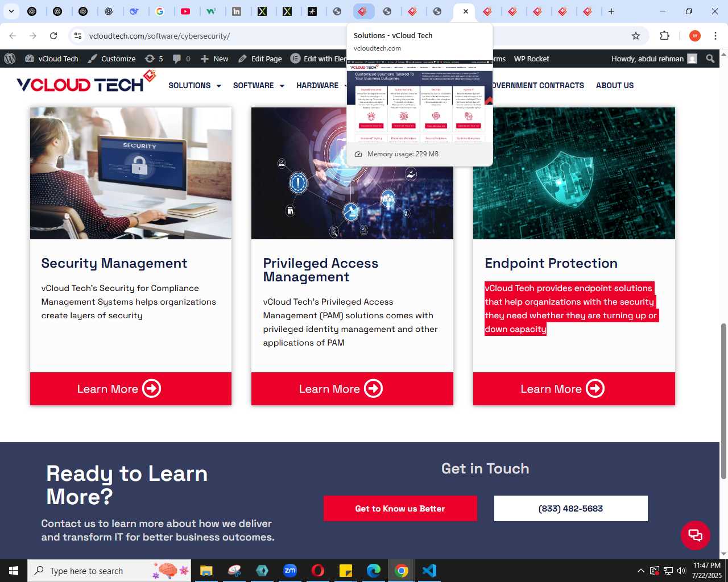Viewport: 728px width, 582px height.
Task: View the 5 pending updates
Action: click(154, 59)
